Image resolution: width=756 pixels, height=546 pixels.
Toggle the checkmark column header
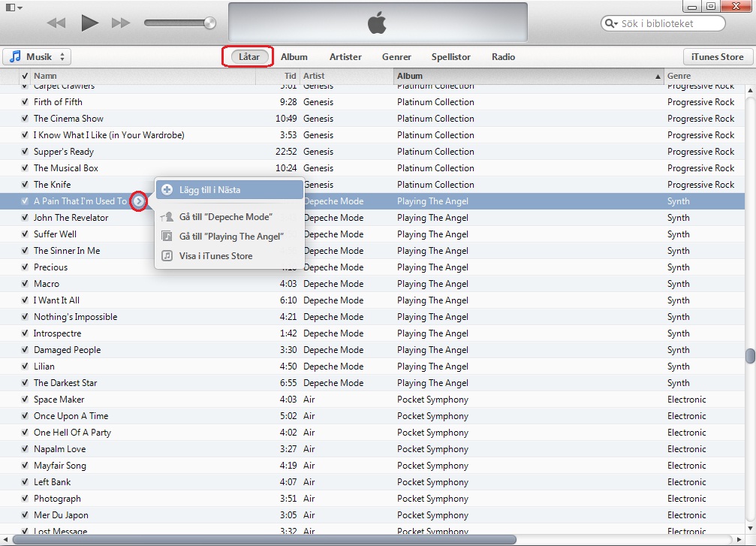point(25,76)
